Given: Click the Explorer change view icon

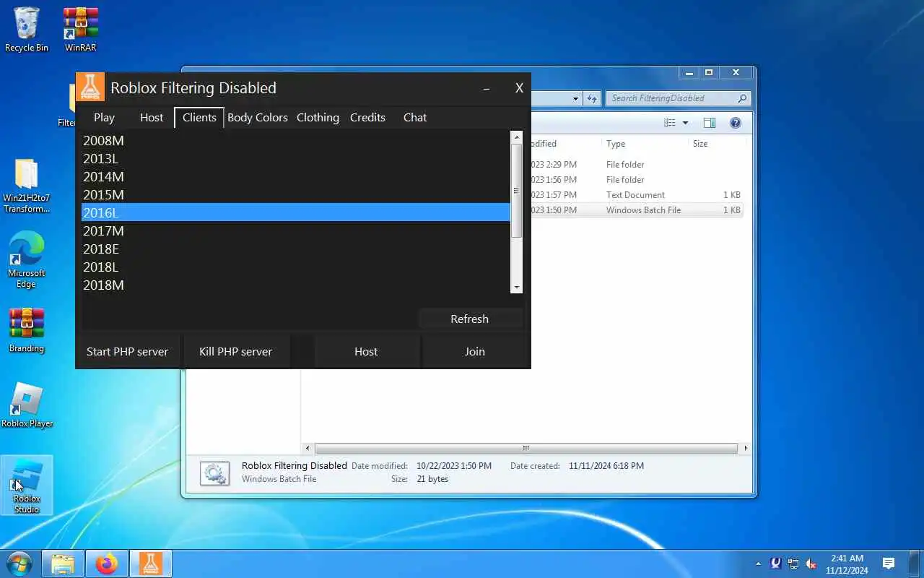Looking at the screenshot, I should [669, 123].
